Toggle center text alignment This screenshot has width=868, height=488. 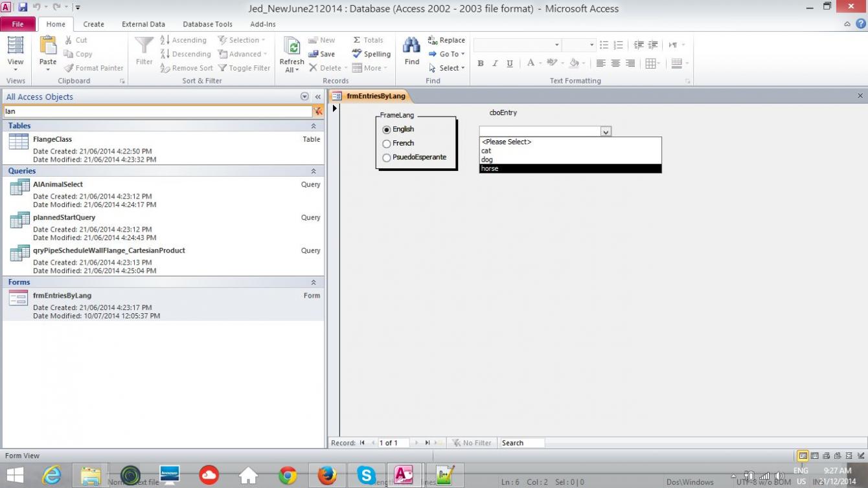click(615, 63)
